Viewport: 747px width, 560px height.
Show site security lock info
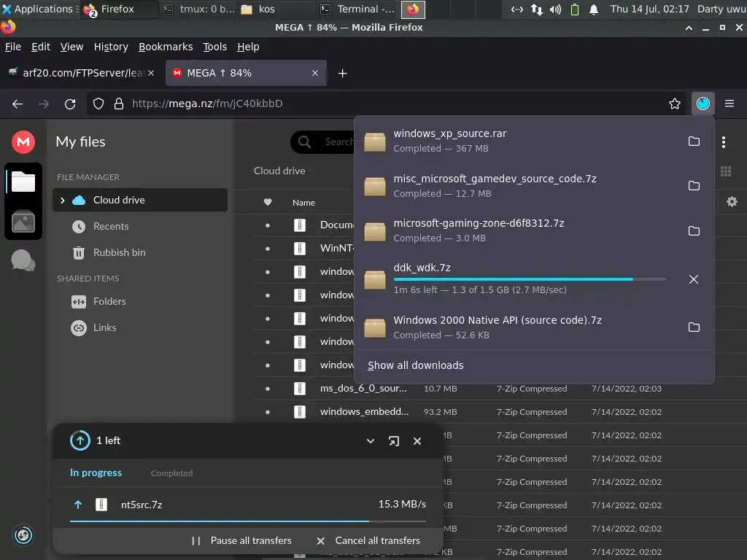coord(119,104)
